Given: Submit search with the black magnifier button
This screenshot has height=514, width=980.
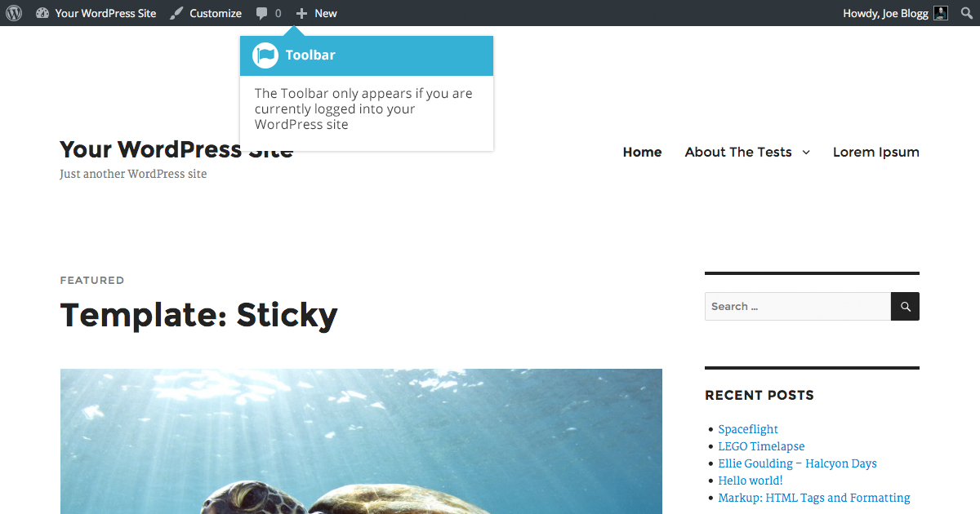Looking at the screenshot, I should [905, 307].
